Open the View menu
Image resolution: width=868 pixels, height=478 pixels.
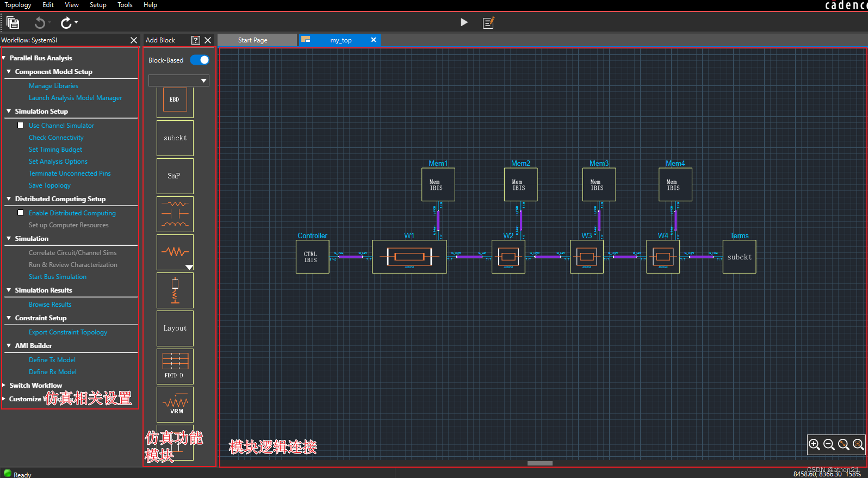(x=72, y=5)
